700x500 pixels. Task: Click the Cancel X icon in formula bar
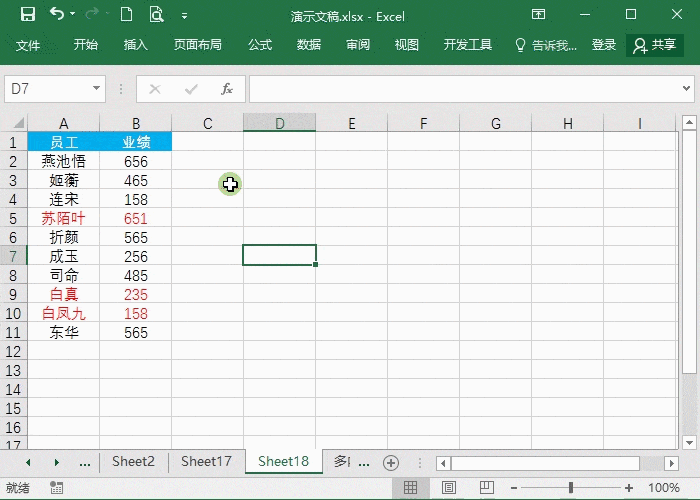coord(155,89)
